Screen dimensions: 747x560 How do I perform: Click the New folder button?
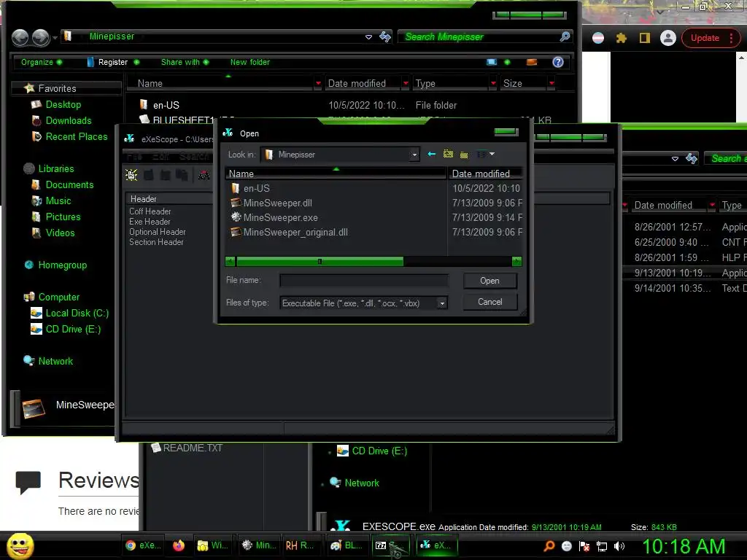point(249,63)
